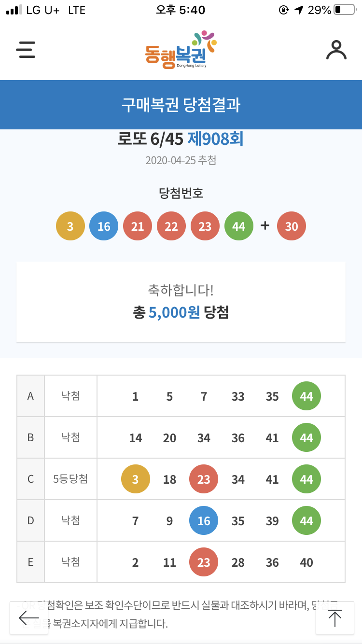
Task: Tap the yellow winning ball 3
Action: (x=70, y=226)
